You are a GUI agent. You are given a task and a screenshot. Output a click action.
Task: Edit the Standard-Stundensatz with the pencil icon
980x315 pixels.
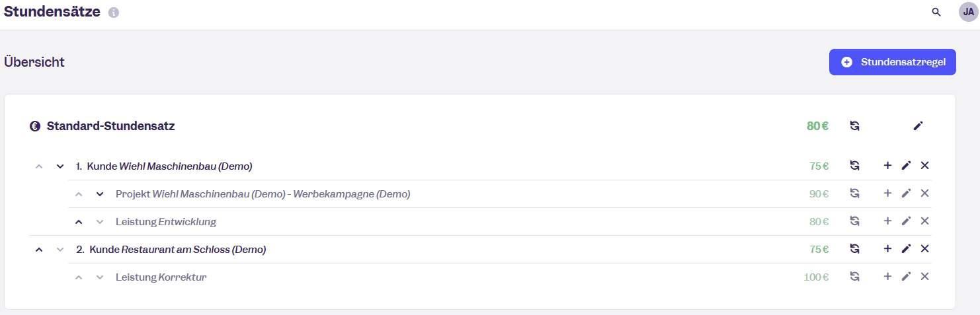pyautogui.click(x=918, y=125)
